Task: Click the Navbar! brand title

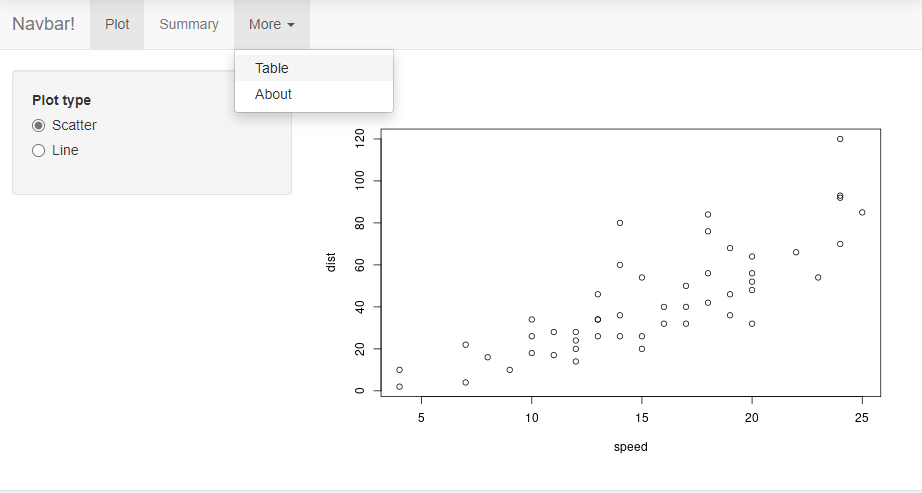Action: click(43, 24)
